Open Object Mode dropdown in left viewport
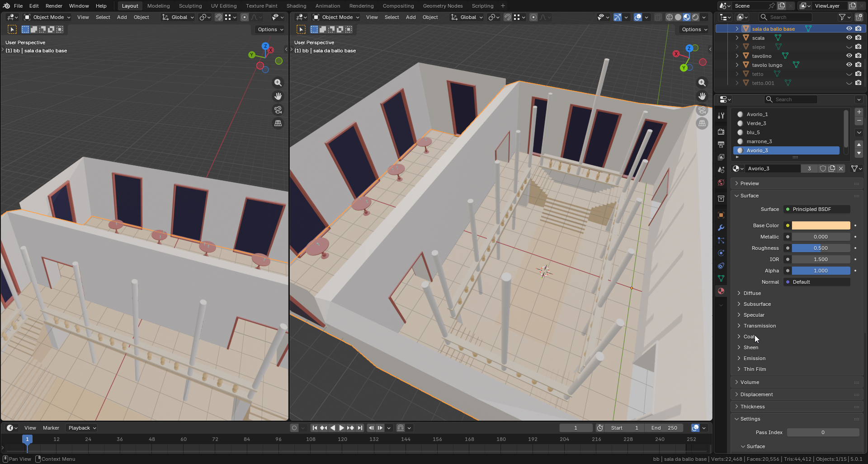 [47, 17]
